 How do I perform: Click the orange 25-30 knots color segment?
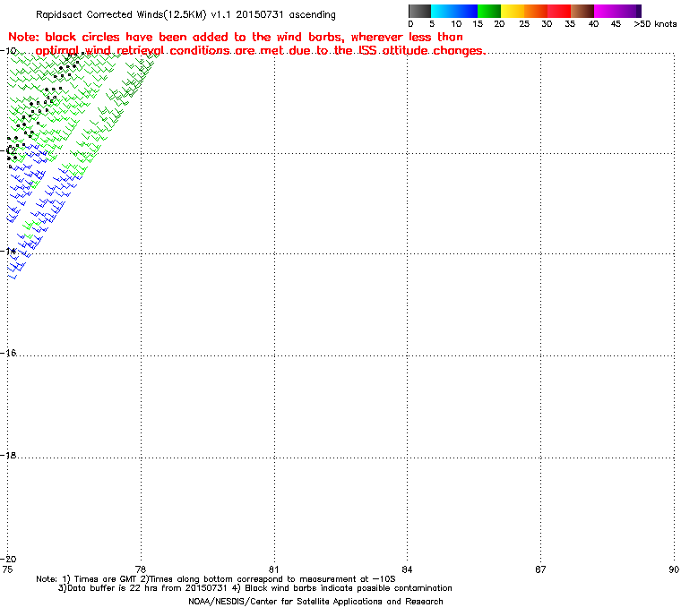[x=536, y=11]
